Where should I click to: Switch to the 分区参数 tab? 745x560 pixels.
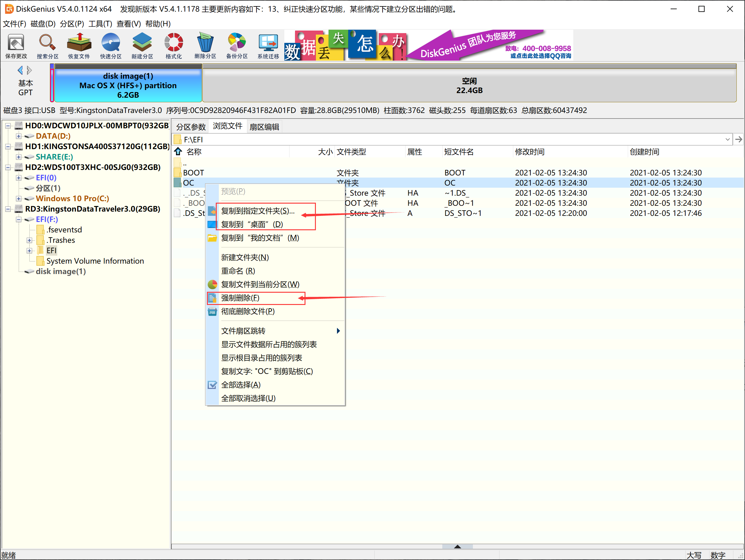click(x=191, y=127)
